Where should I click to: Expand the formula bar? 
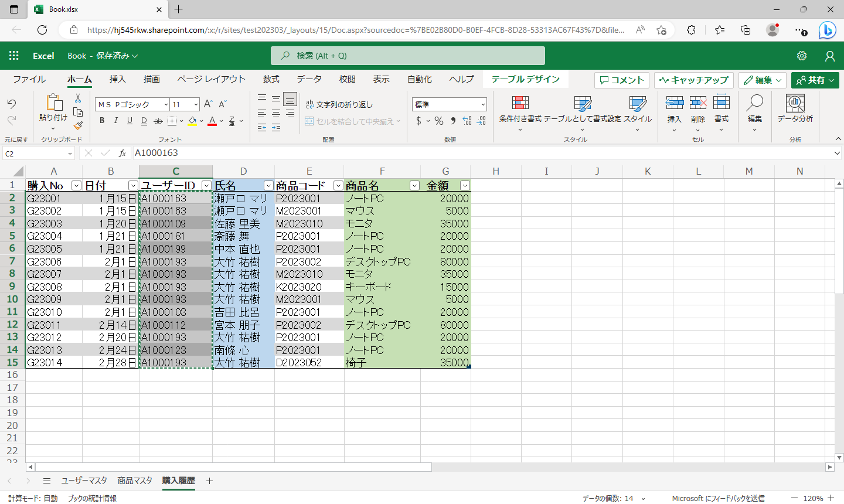coord(837,153)
